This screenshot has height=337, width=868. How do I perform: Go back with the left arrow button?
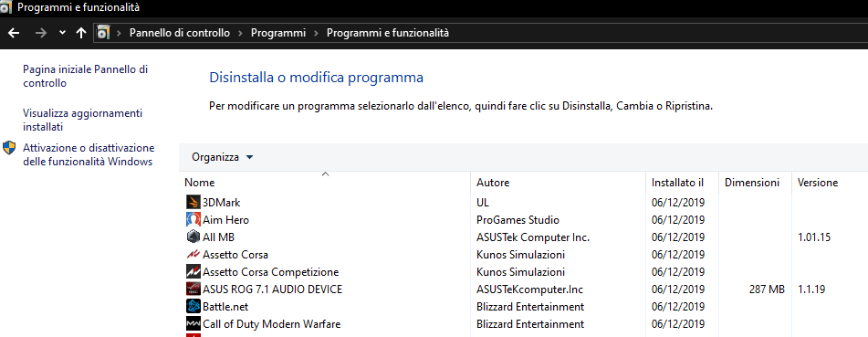point(14,33)
